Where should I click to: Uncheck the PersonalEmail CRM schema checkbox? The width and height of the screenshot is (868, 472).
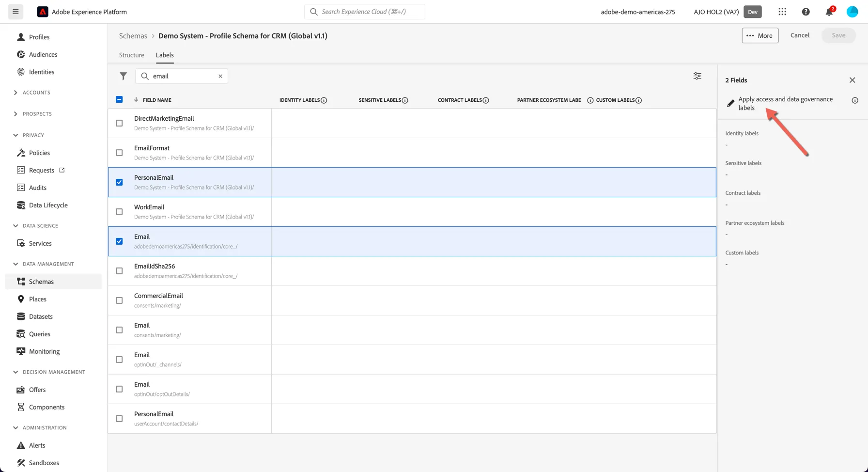click(119, 182)
